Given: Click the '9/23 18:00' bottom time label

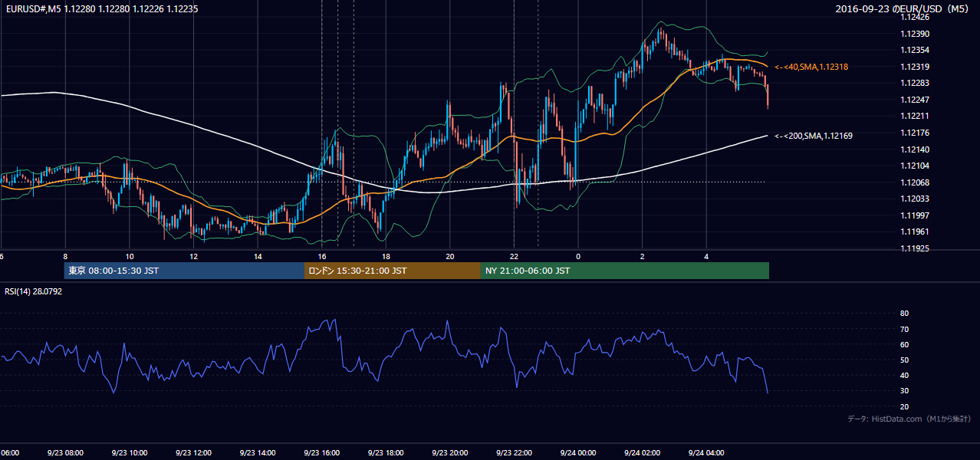Looking at the screenshot, I should point(385,453).
